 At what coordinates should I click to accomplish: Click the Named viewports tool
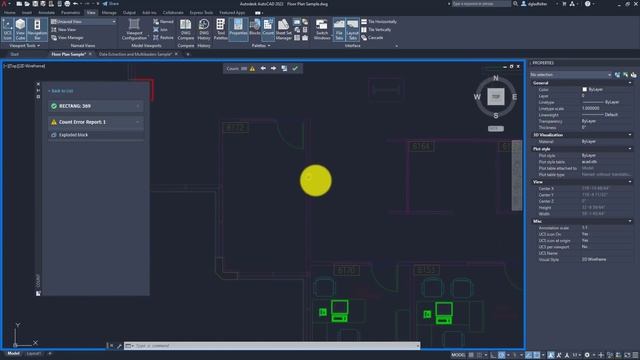point(163,22)
